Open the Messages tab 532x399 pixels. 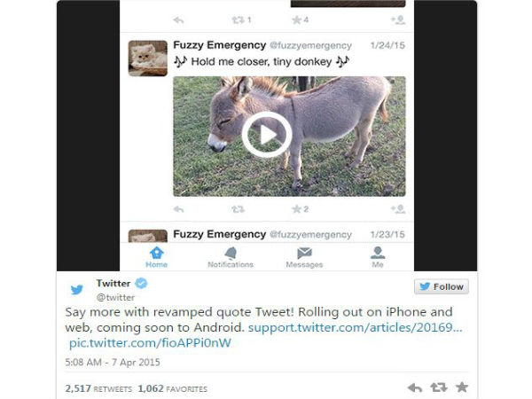[x=304, y=257]
